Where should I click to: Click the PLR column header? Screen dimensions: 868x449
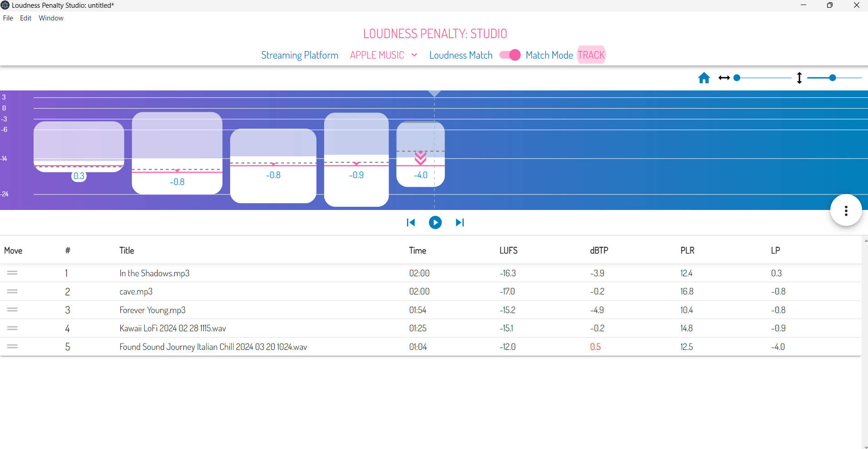click(687, 250)
